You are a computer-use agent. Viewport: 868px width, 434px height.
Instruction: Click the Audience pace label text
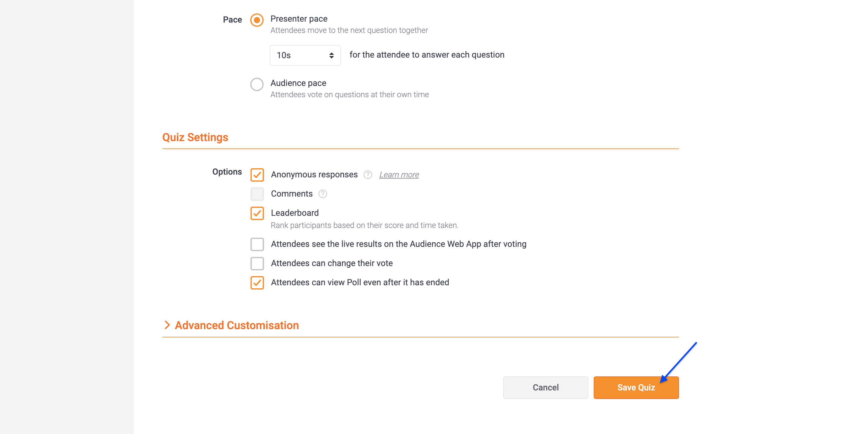tap(298, 83)
